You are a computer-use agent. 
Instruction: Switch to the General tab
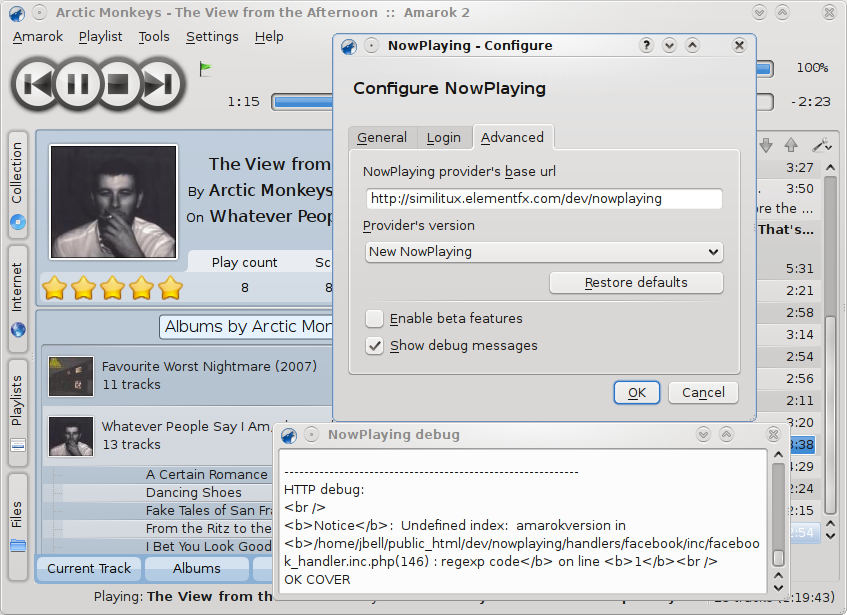point(382,138)
